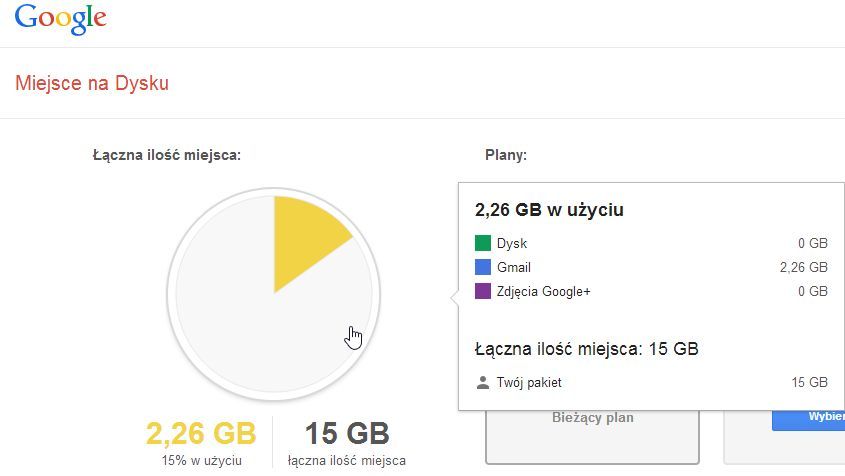The image size is (845, 476).
Task: Click the Plany section label
Action: [505, 155]
